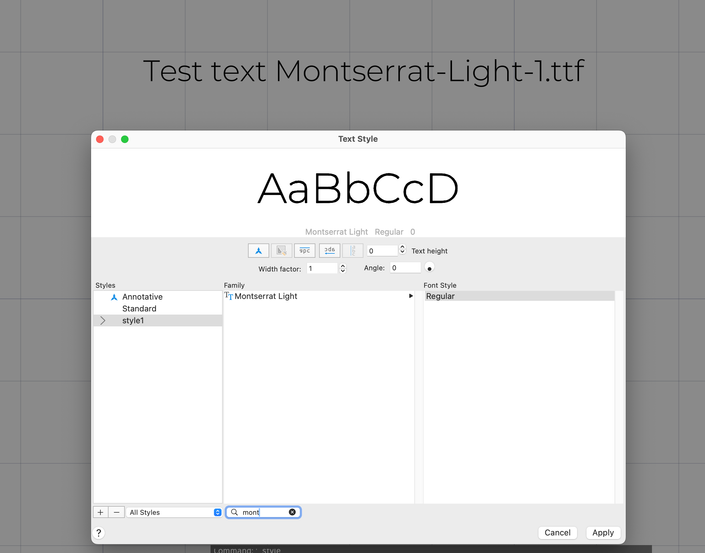Viewport: 705px width, 553px height.
Task: Edit the Width factor field
Action: 322,268
